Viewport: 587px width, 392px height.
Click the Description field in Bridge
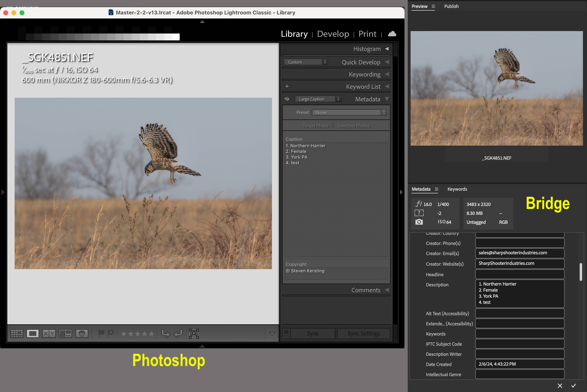coord(520,293)
